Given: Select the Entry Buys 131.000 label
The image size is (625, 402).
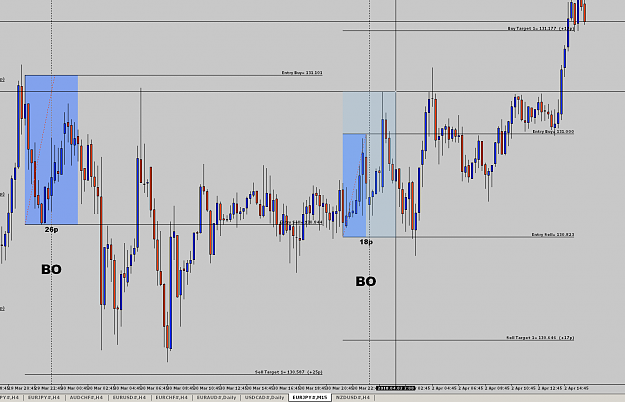Looking at the screenshot, I should pyautogui.click(x=553, y=131).
